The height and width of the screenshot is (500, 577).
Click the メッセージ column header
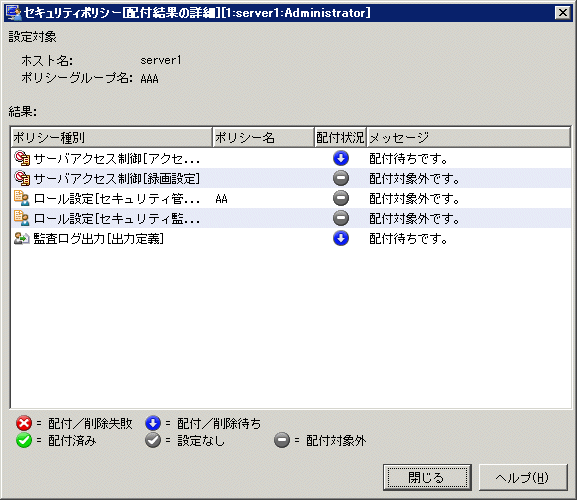(468, 138)
